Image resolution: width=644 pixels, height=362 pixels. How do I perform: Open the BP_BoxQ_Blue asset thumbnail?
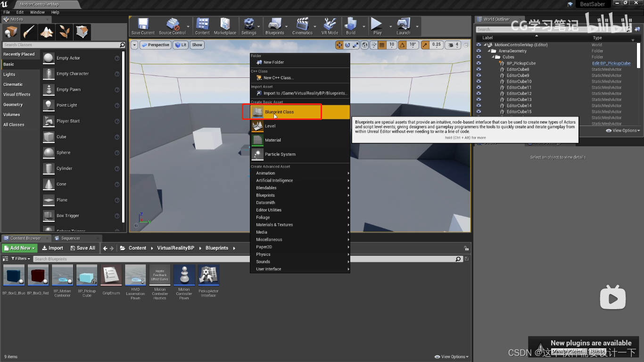pyautogui.click(x=14, y=275)
